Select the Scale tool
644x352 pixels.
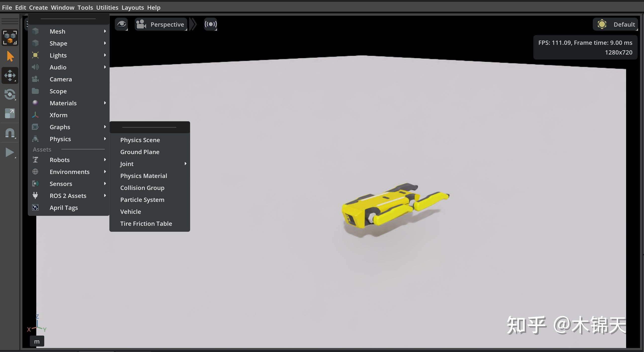tap(10, 113)
